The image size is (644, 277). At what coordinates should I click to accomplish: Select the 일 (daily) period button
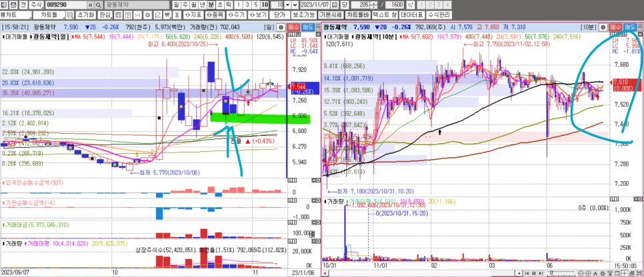[x=176, y=5]
